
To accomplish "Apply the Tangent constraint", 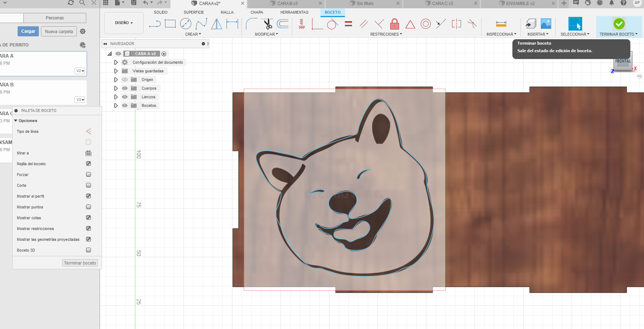I will click(333, 24).
